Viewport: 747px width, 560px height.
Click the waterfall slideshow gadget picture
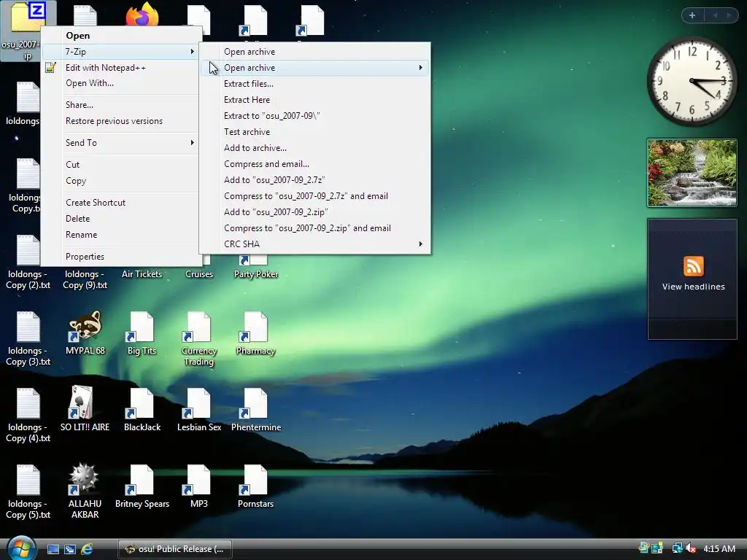[x=692, y=173]
